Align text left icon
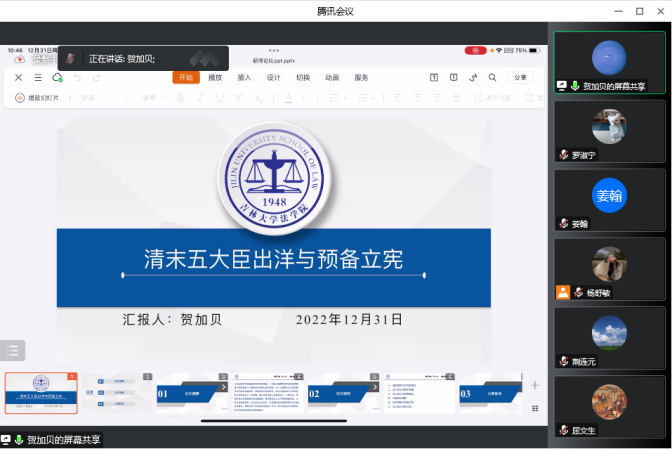672x449 pixels. (398, 98)
